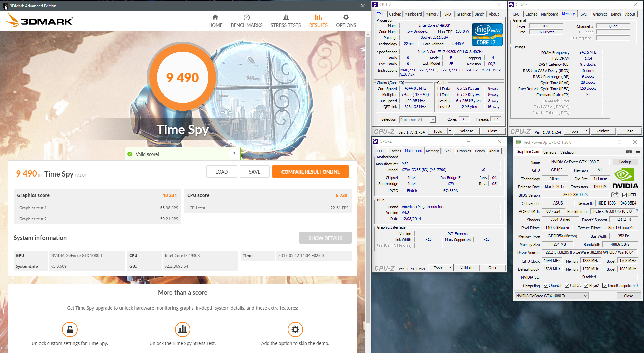The width and height of the screenshot is (644, 353).
Task: Click the Intel Core i7 4930K name field
Action: coord(434,25)
